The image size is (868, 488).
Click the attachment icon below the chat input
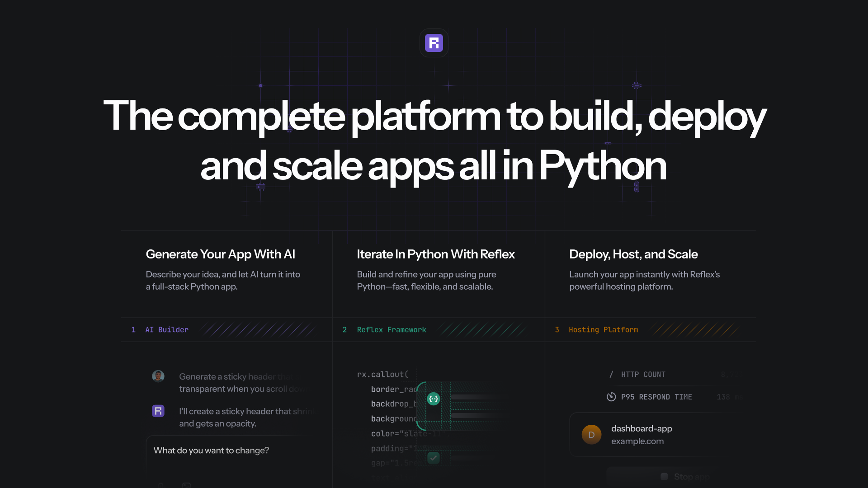[161, 485]
